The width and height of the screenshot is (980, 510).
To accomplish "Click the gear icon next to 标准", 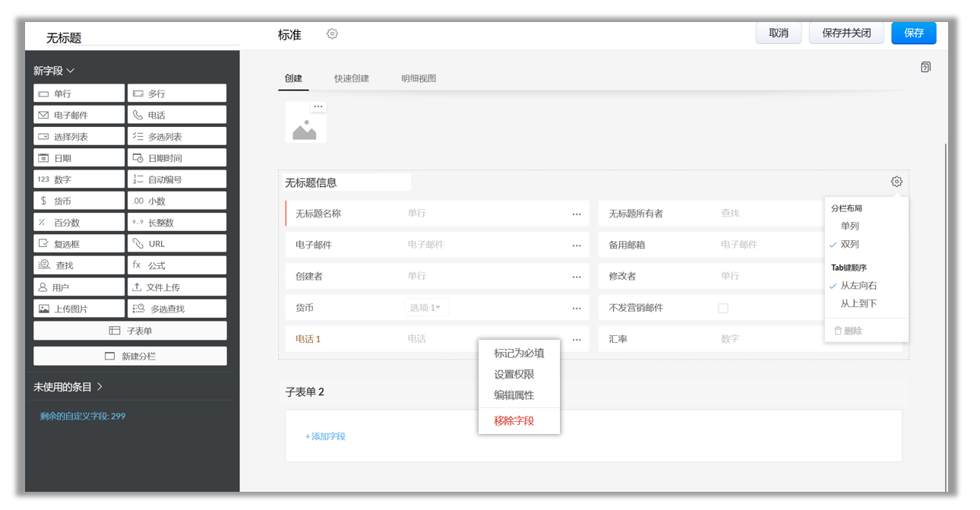I will [332, 34].
